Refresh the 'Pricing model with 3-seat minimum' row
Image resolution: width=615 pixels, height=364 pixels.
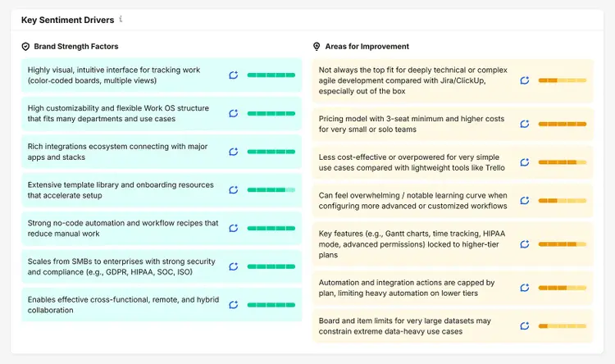525,124
